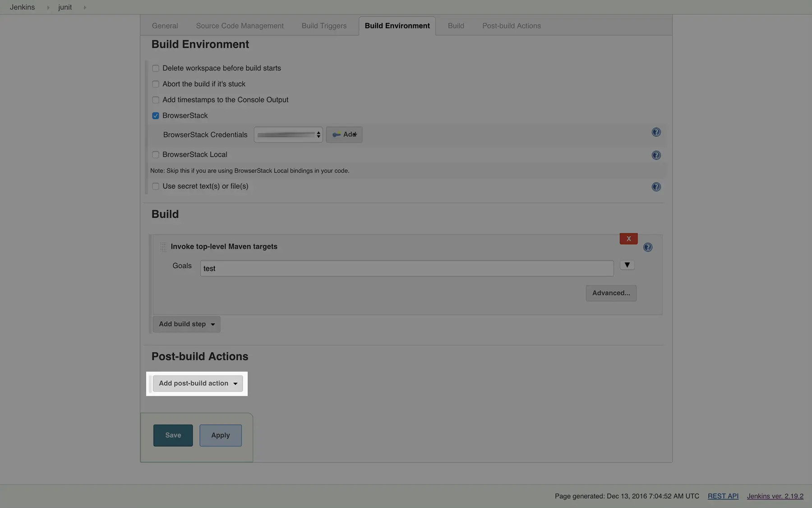This screenshot has width=812, height=508.
Task: Enable Delete workspace before build starts
Action: pyautogui.click(x=156, y=69)
